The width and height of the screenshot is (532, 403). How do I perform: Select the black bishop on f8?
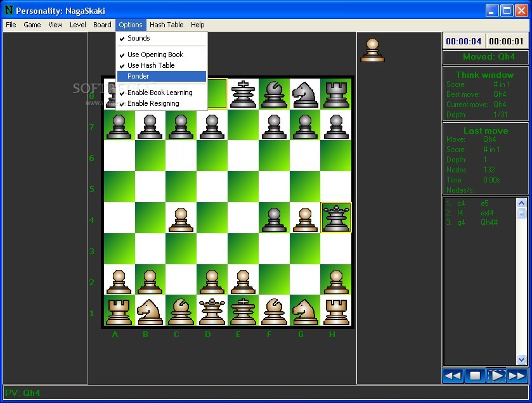pyautogui.click(x=274, y=94)
